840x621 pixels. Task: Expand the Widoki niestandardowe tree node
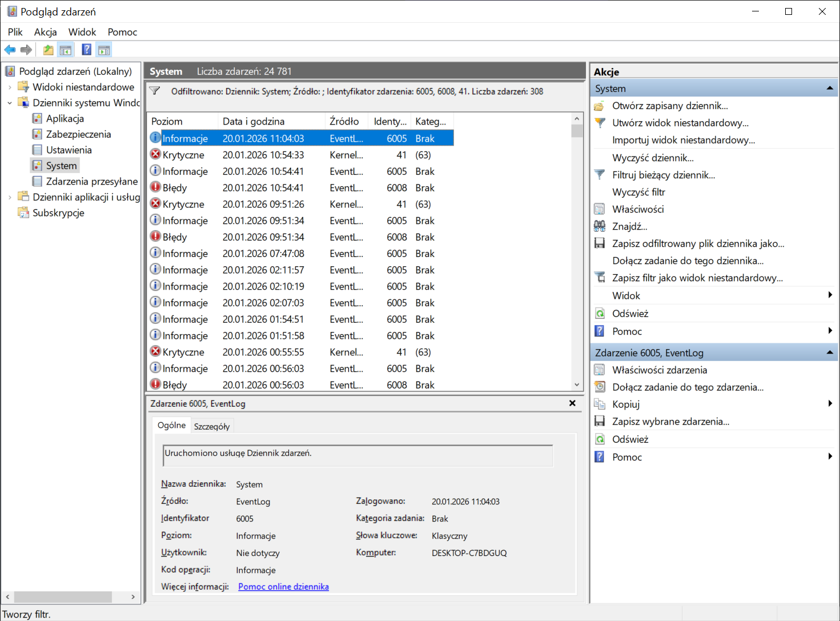10,87
